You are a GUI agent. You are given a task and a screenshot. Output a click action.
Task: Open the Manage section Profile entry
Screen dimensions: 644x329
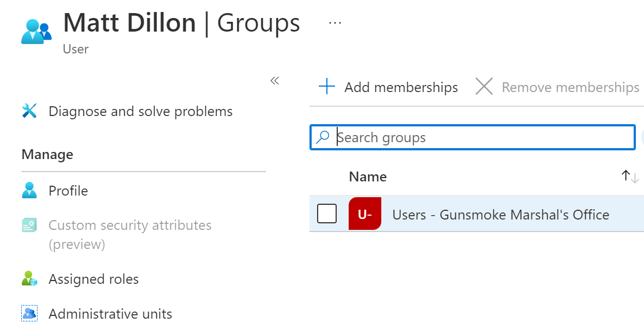pos(69,191)
